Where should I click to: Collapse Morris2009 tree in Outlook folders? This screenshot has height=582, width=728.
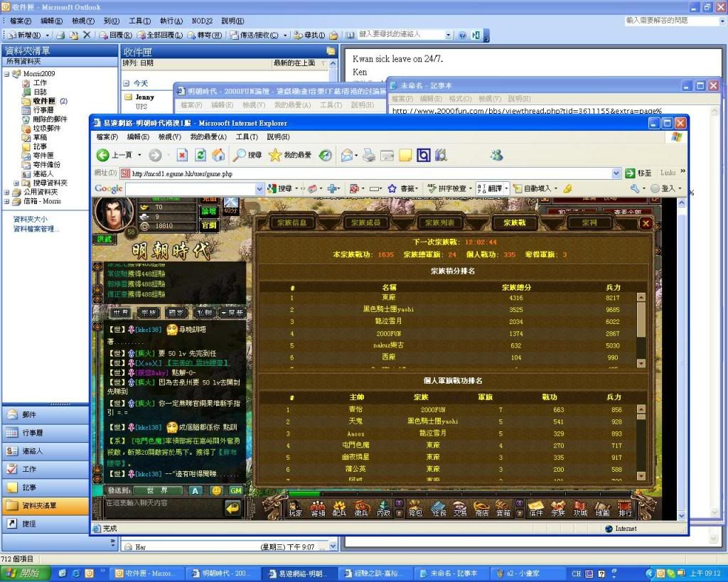(x=6, y=74)
